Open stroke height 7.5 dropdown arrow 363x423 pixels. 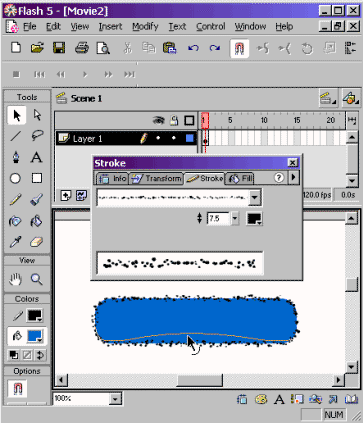(235, 219)
